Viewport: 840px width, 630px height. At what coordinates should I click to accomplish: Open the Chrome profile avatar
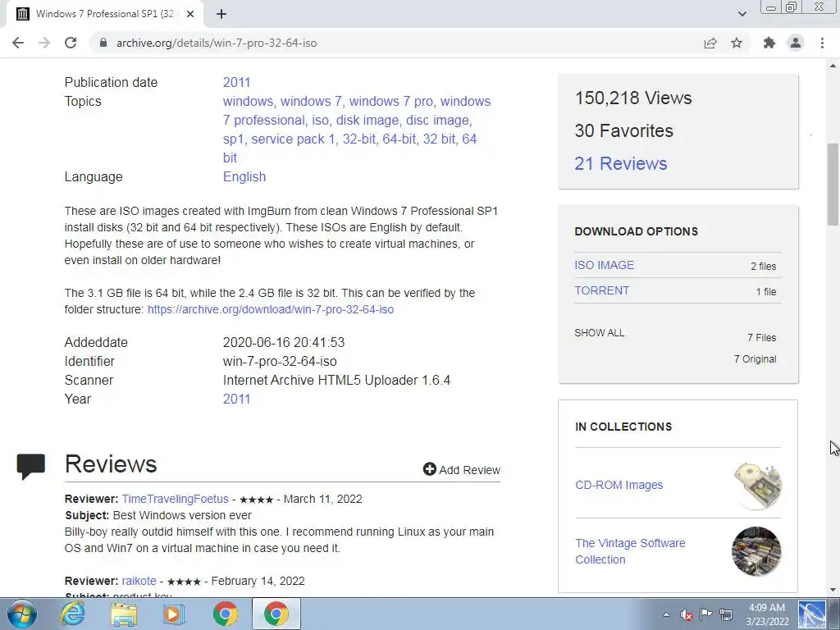[796, 43]
